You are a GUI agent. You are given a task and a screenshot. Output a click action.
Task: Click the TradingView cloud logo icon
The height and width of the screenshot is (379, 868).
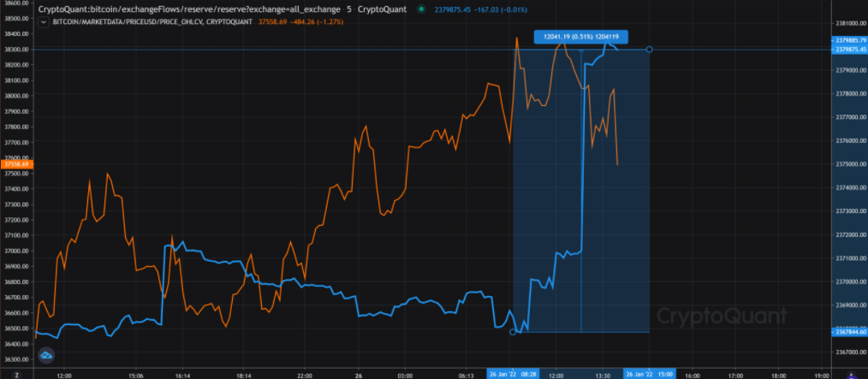point(45,355)
